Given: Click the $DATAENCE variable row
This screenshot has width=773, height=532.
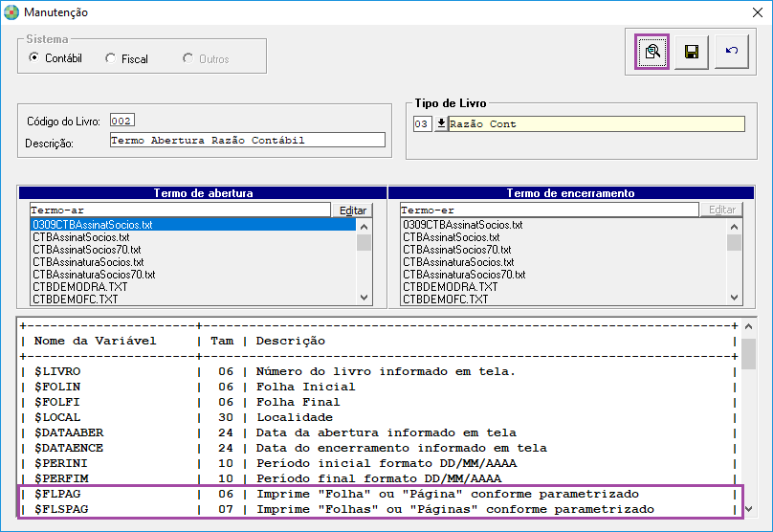Looking at the screenshot, I should [x=379, y=448].
